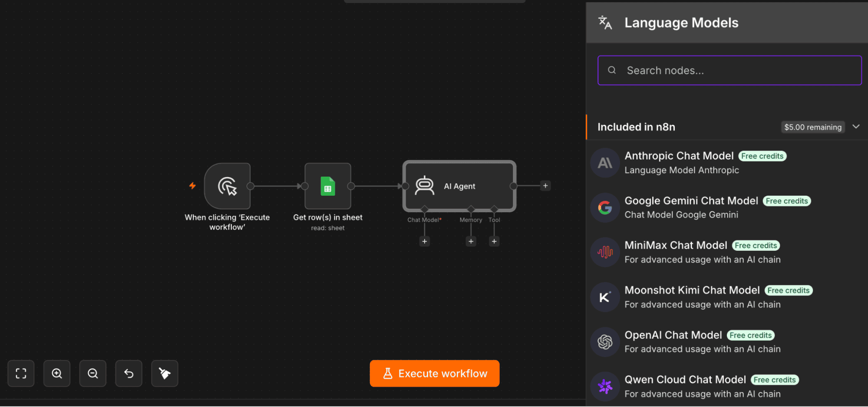
Task: Click the read: sheet subtitle
Action: coord(328,228)
